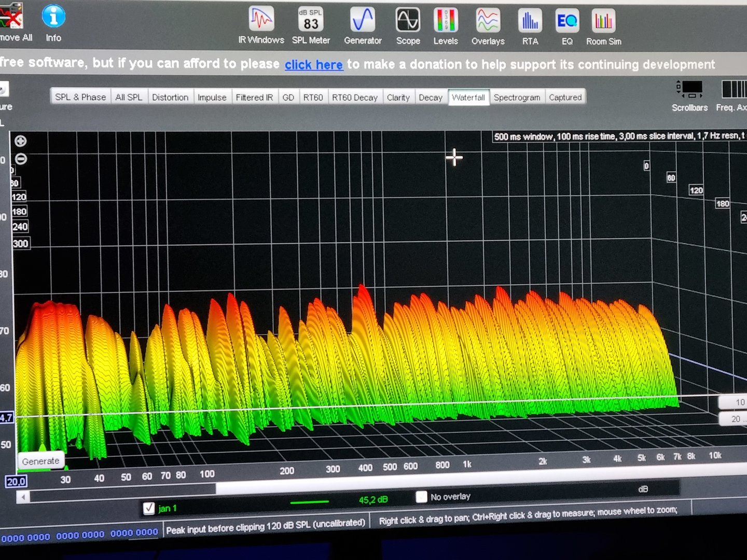Open the RTA analyzer
Image resolution: width=747 pixels, height=560 pixels.
[x=530, y=21]
